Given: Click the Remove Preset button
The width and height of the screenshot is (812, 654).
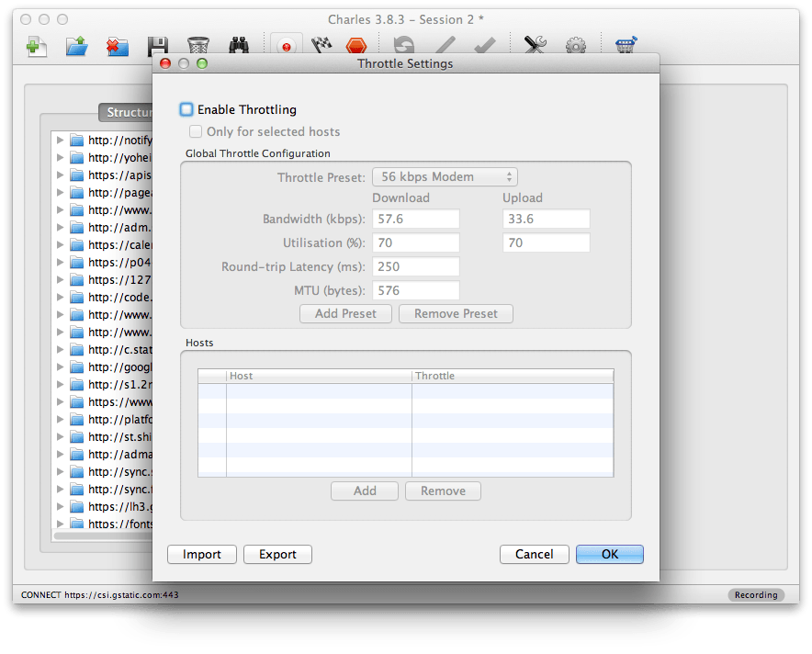Looking at the screenshot, I should click(x=456, y=314).
